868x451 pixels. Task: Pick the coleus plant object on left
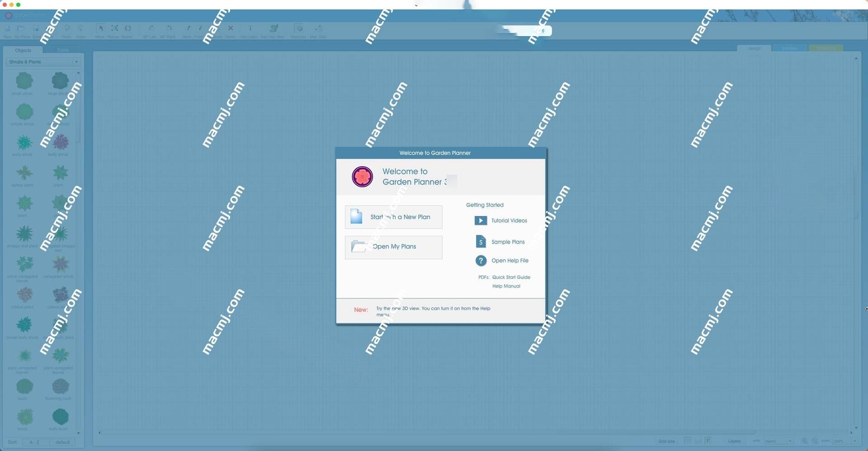coord(24,295)
